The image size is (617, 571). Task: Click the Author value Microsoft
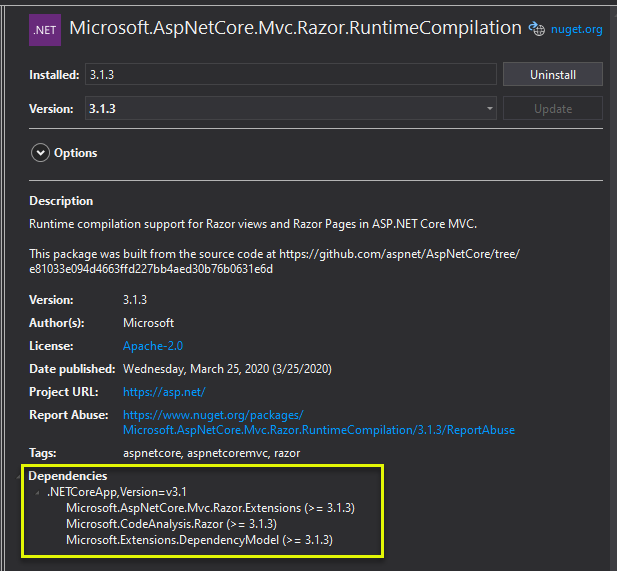pos(148,323)
